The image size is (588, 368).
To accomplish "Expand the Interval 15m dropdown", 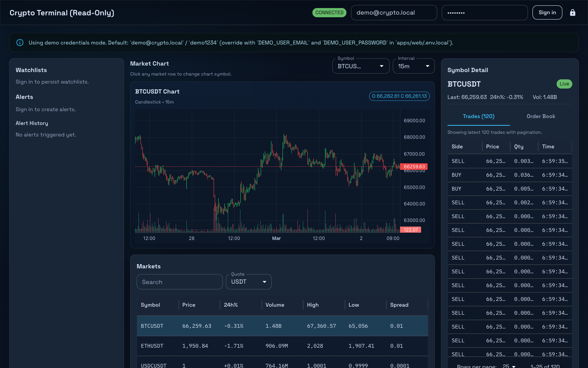I will point(413,66).
